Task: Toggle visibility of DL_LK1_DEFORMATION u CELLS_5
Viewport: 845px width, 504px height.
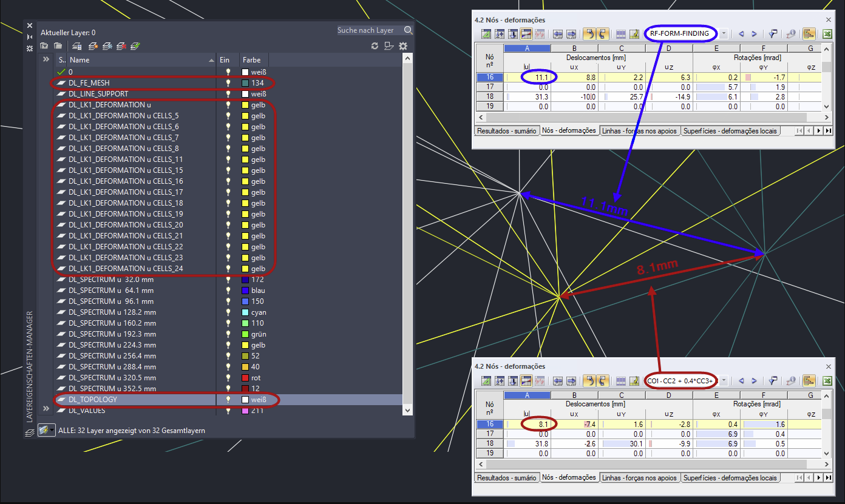Action: [x=228, y=116]
